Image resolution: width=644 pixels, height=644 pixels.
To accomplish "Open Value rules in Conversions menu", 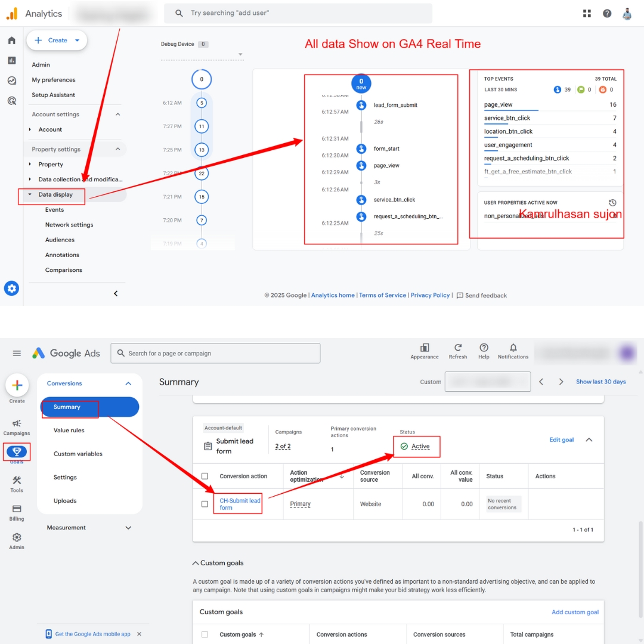I will [69, 431].
